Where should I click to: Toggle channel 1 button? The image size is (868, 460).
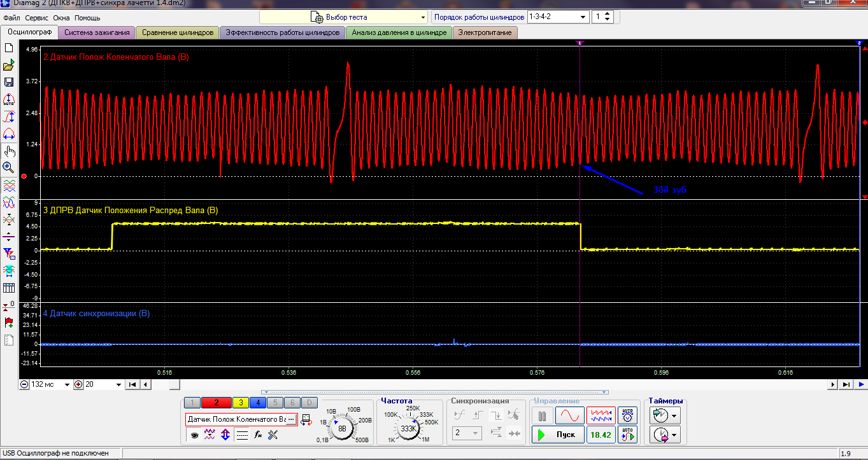click(x=192, y=403)
